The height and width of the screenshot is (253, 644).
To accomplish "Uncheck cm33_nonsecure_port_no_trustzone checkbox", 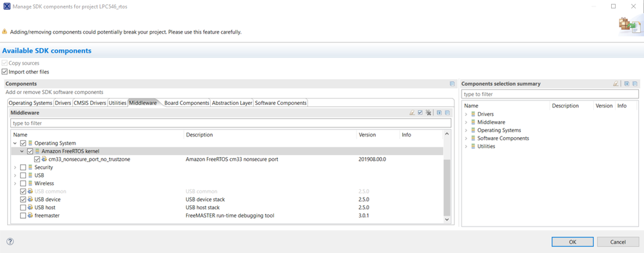I will point(37,159).
